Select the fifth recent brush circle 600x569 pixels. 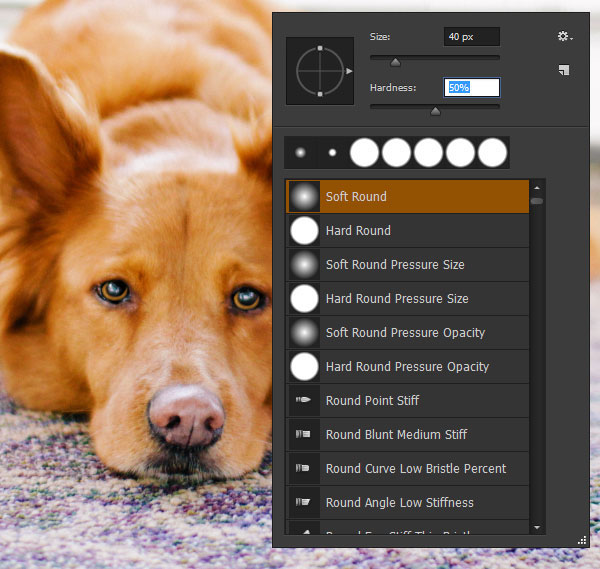coord(429,153)
